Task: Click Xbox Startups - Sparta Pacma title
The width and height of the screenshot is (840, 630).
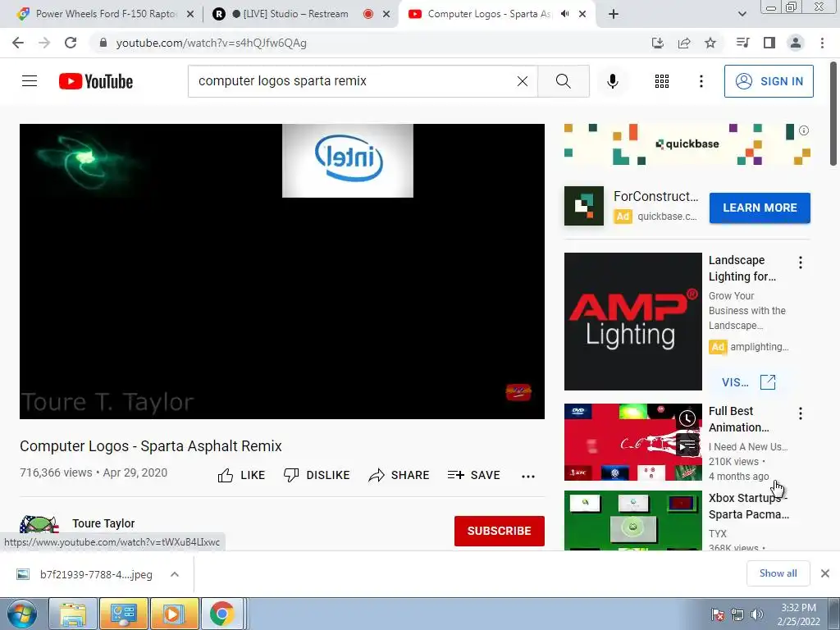Action: point(749,506)
